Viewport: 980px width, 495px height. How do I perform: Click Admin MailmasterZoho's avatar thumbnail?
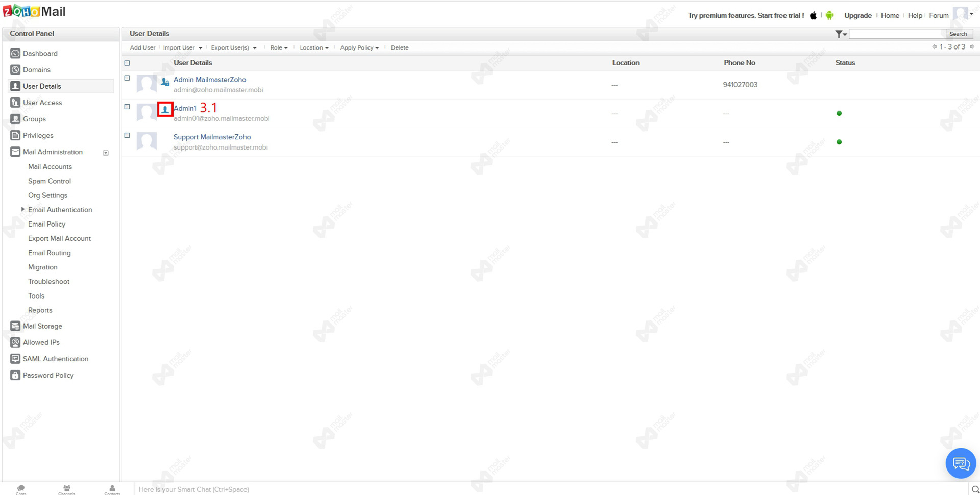146,84
